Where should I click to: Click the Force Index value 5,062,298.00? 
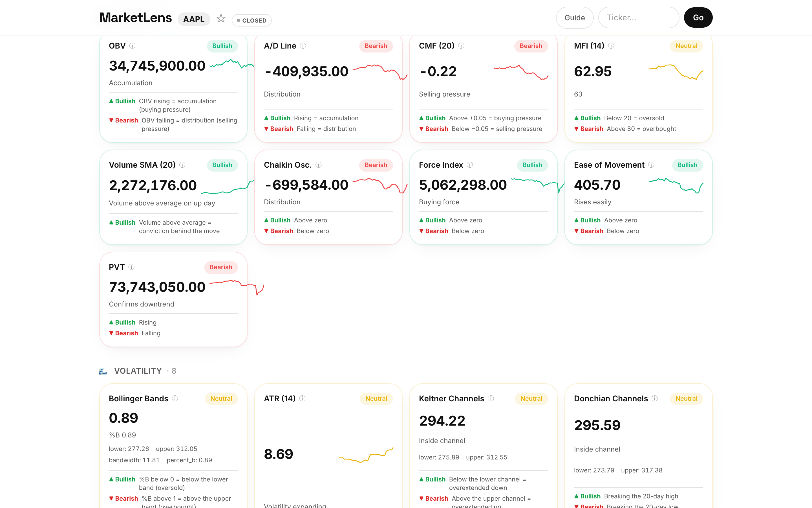click(x=463, y=185)
